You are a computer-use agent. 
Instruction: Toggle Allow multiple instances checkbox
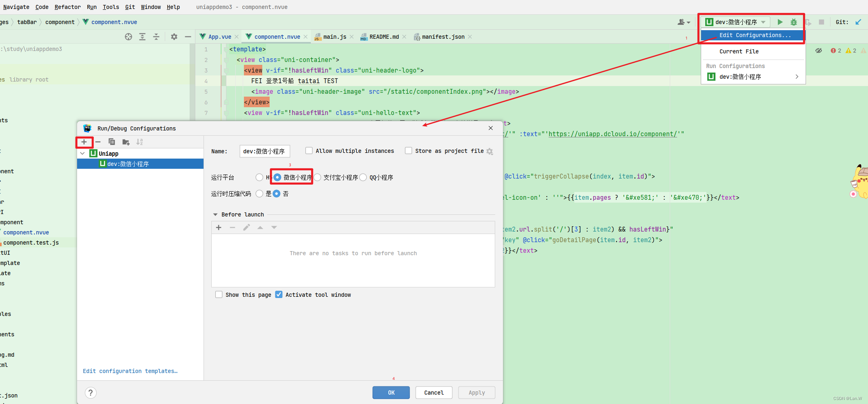(309, 150)
